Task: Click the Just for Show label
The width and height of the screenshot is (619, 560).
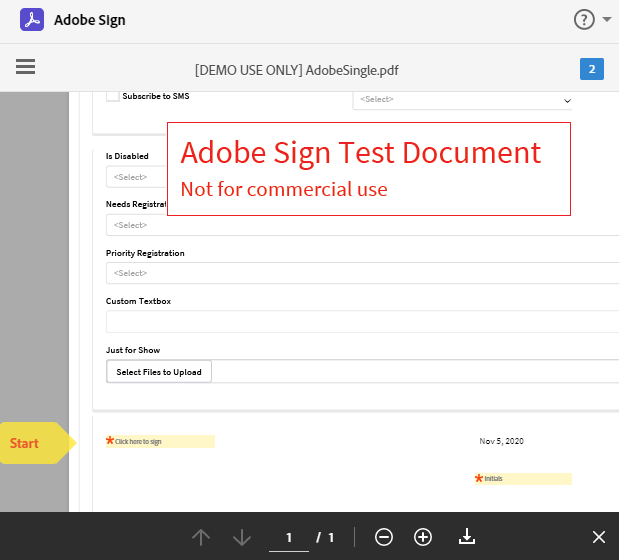Action: click(133, 350)
